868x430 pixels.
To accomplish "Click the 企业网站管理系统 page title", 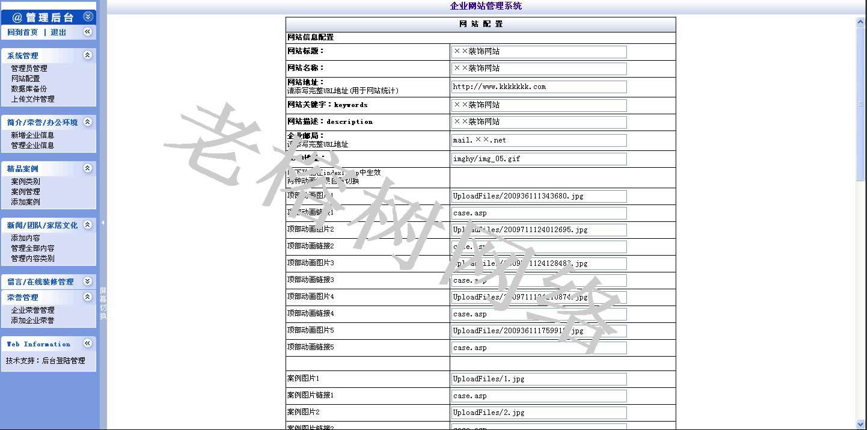I will [486, 6].
